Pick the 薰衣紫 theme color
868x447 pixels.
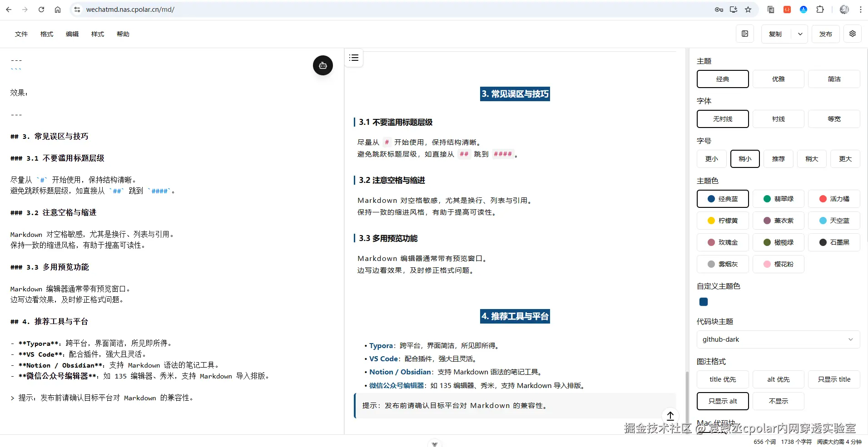click(779, 221)
